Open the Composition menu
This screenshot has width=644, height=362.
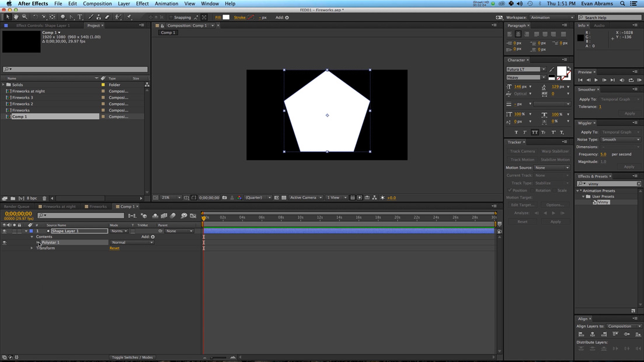click(x=98, y=4)
